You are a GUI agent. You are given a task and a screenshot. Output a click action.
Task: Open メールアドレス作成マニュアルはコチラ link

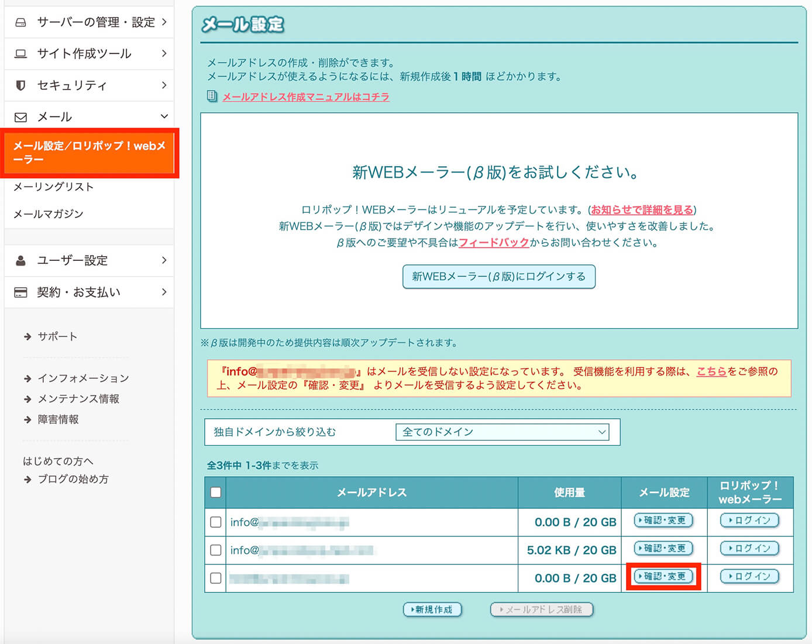pos(306,97)
